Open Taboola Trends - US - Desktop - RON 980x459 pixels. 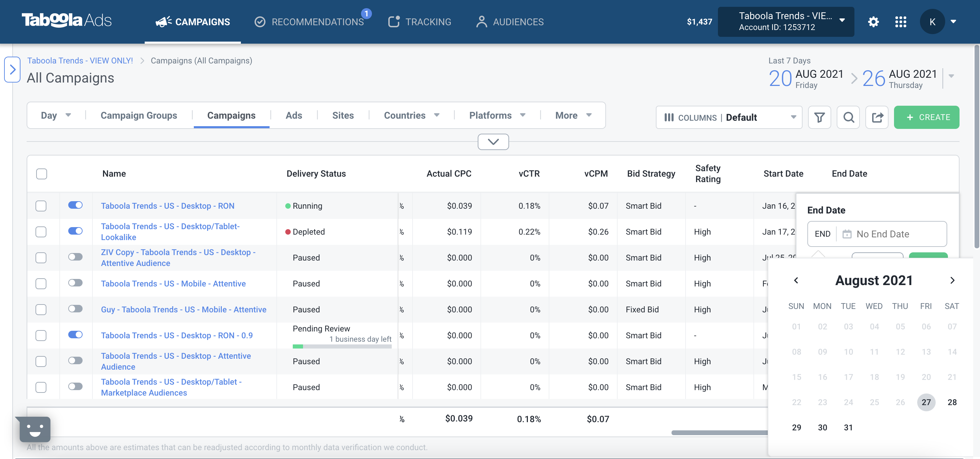[168, 206]
